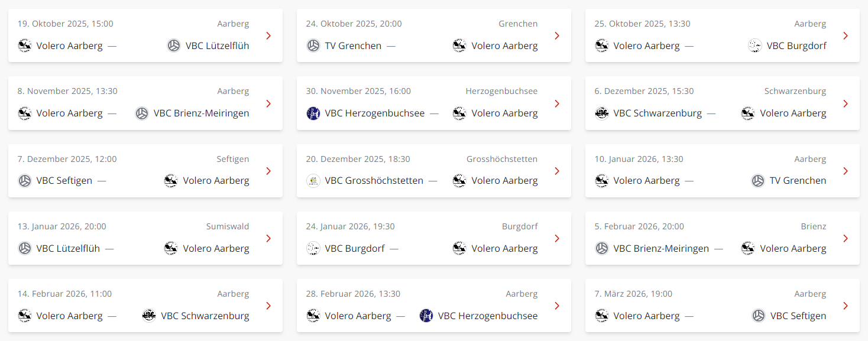Expand details for the 19. Oktober match
The image size is (868, 341).
pyautogui.click(x=268, y=35)
